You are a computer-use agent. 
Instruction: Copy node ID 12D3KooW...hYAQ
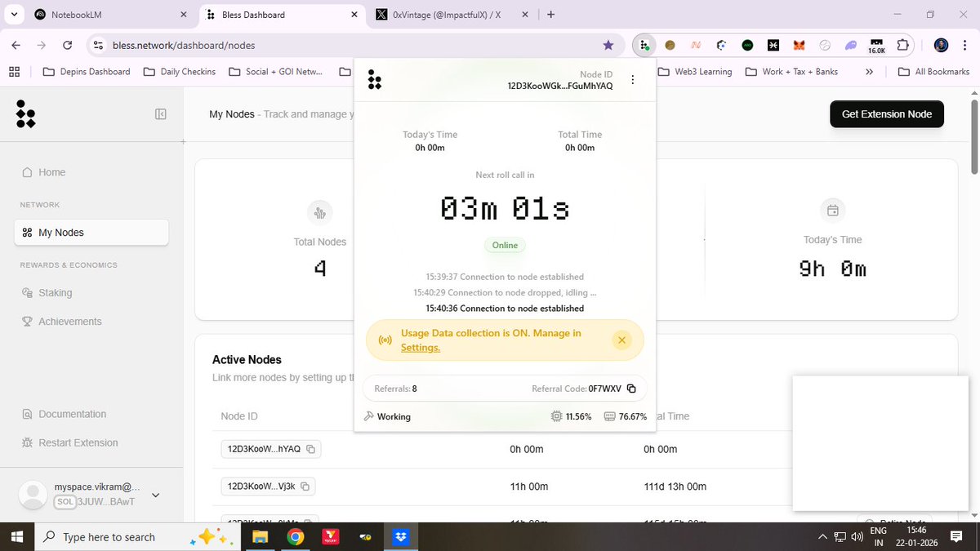(x=310, y=449)
